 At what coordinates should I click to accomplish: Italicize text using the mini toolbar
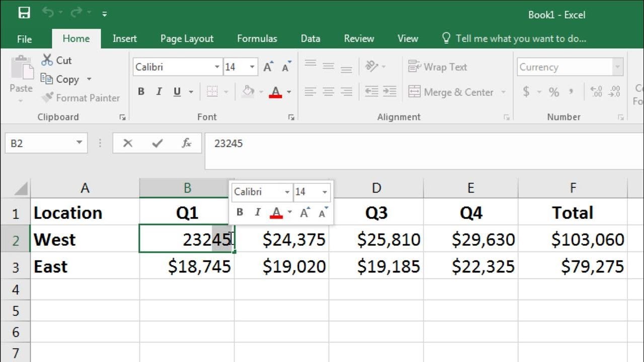point(258,212)
